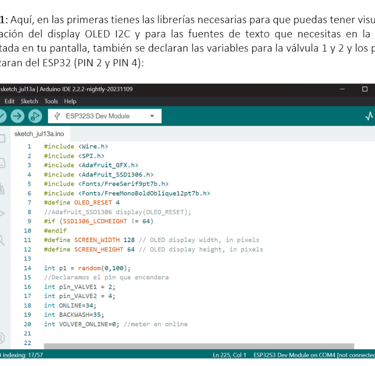Image resolution: width=375 pixels, height=366 pixels.
Task: Click the 'int BACKWASH=35;' line
Action: 74,315
